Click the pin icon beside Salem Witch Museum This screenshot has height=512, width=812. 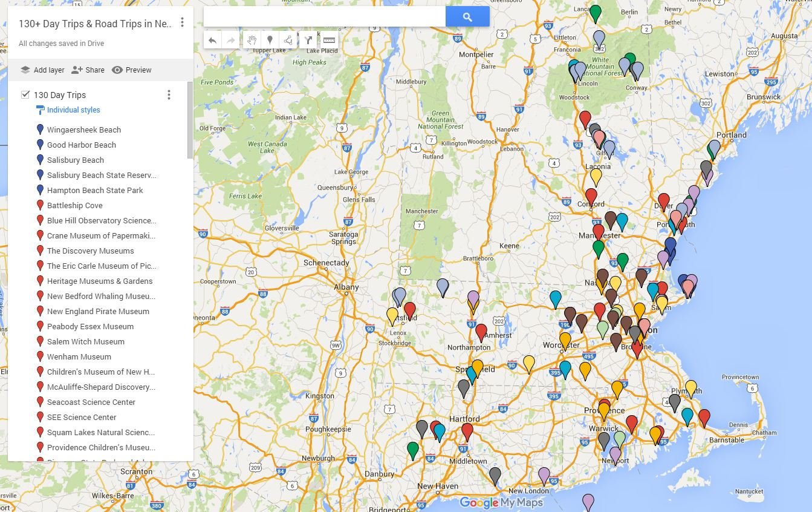[x=40, y=341]
